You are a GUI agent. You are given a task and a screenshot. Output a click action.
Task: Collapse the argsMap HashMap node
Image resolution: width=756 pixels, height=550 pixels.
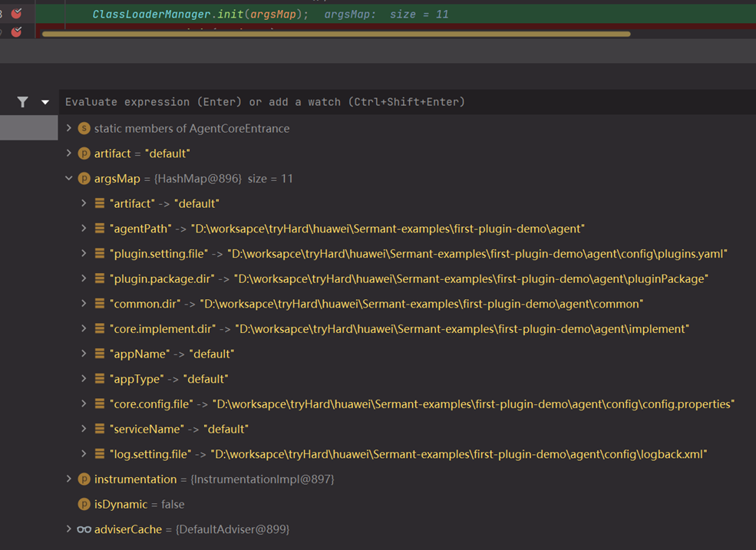coord(69,179)
